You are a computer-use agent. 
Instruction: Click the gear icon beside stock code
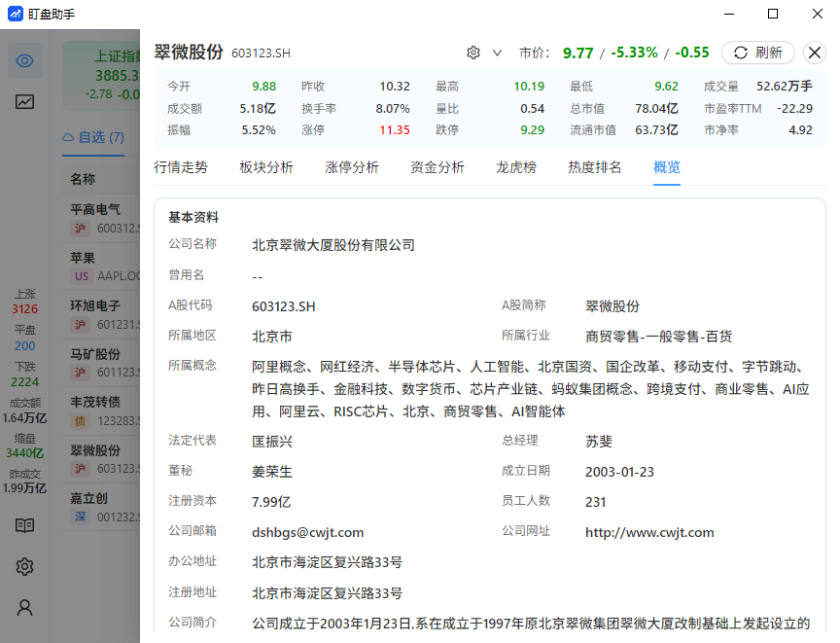pyautogui.click(x=473, y=53)
